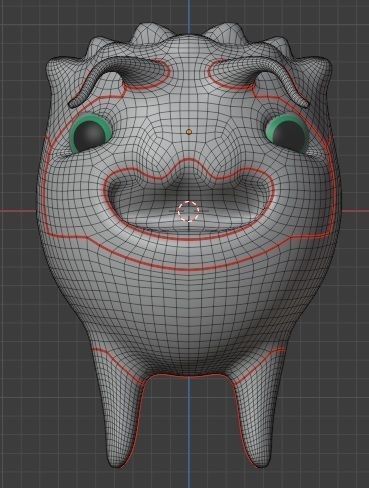Viewport: 369px width, 488px height.
Task: Click the 3D cursor dashed circle
Action: click(188, 211)
